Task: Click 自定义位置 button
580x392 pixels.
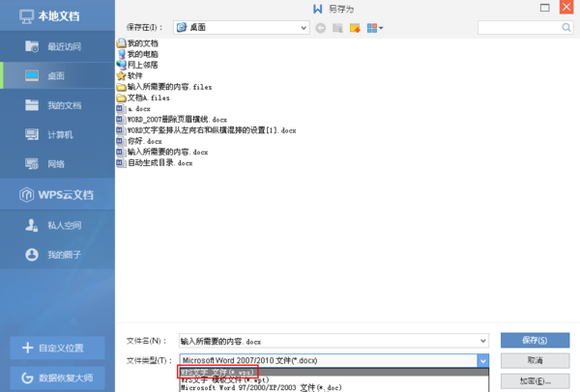Action: [57, 348]
